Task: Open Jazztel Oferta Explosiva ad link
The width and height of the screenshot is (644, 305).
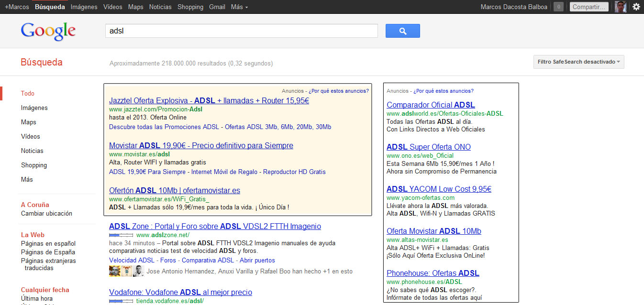Action: [x=209, y=101]
